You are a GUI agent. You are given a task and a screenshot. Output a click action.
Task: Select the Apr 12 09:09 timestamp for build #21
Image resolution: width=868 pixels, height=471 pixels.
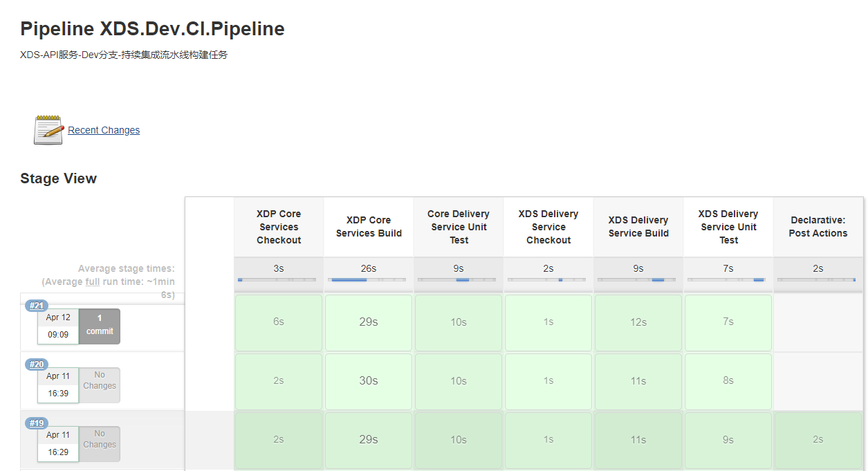(x=58, y=325)
